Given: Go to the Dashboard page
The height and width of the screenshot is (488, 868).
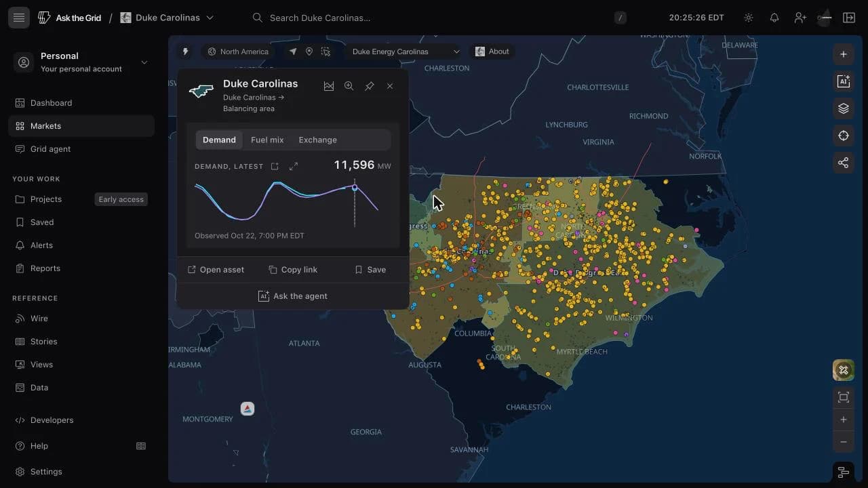Looking at the screenshot, I should click(81, 103).
